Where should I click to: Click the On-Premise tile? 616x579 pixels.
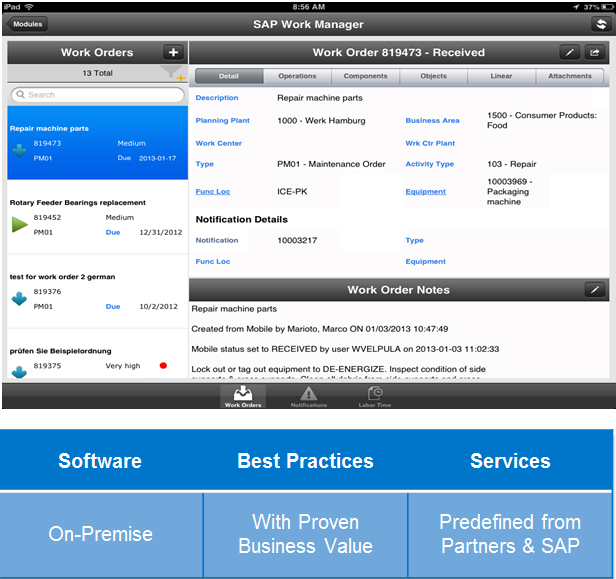pos(101,534)
